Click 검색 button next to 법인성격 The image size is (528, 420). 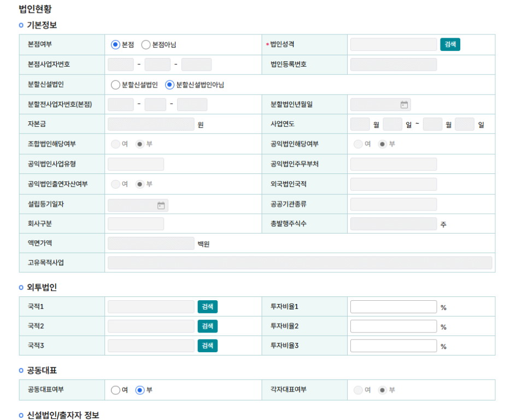(450, 44)
